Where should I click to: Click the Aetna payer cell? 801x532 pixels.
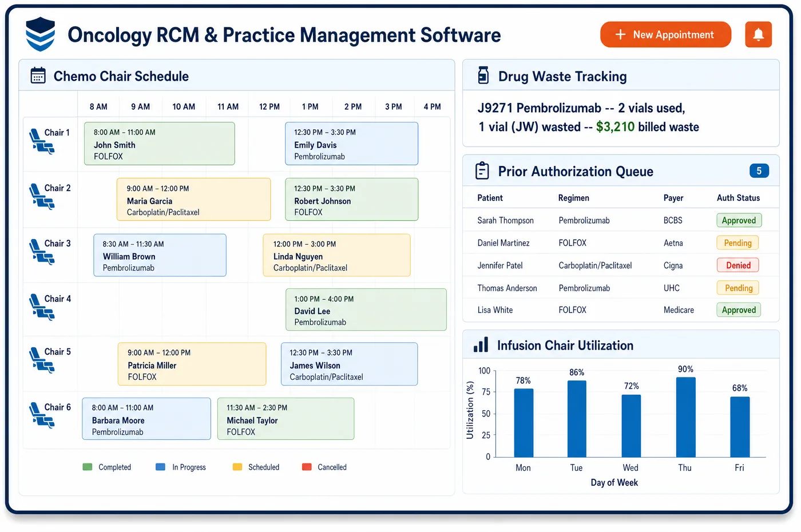click(x=673, y=243)
